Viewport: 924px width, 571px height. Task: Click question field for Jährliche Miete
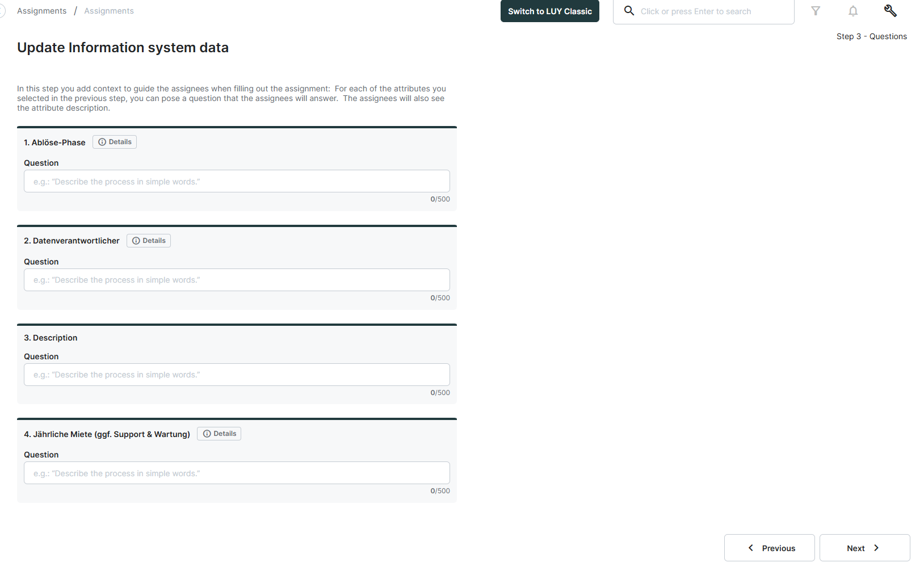(x=237, y=473)
